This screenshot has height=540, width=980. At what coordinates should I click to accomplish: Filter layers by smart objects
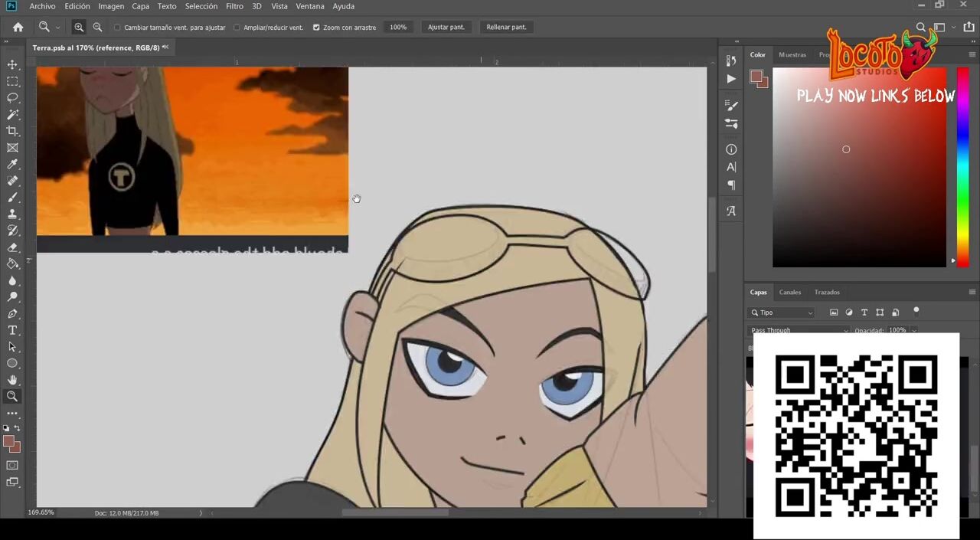click(895, 313)
